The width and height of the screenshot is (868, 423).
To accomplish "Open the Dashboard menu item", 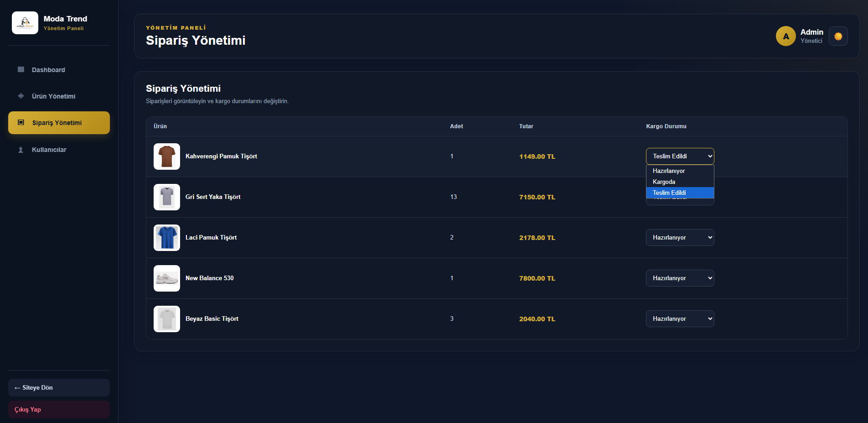I will click(x=59, y=70).
